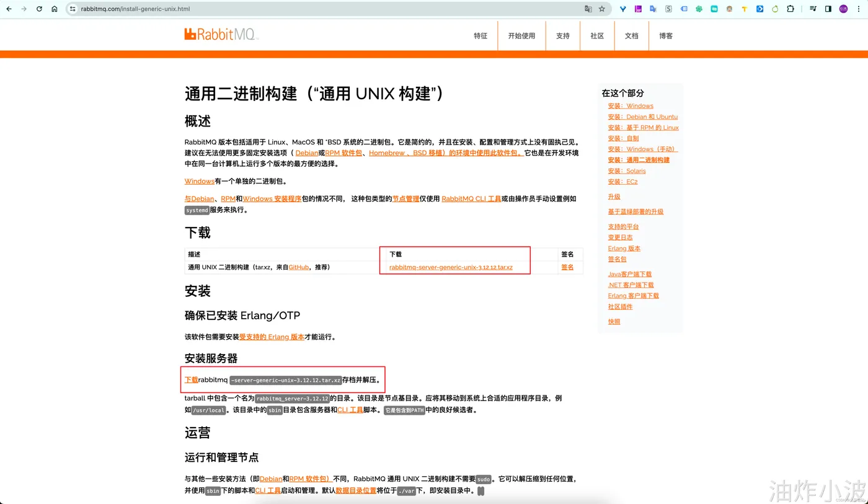Viewport: 868px width, 504px height.
Task: Go back to the previous page
Action: 9,9
